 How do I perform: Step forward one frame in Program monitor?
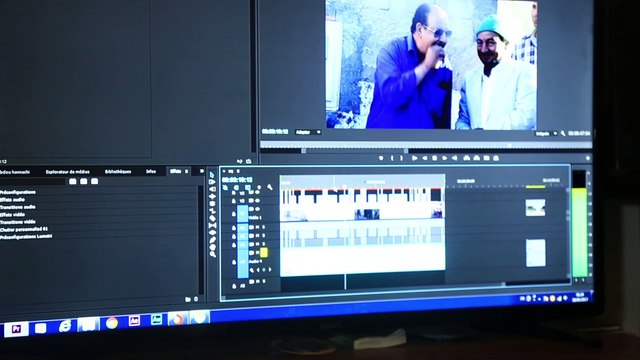click(444, 158)
